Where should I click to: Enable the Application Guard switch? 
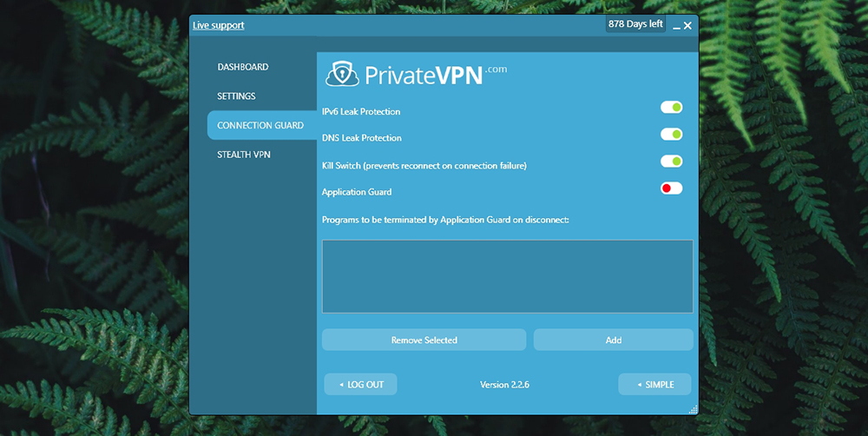(x=671, y=188)
